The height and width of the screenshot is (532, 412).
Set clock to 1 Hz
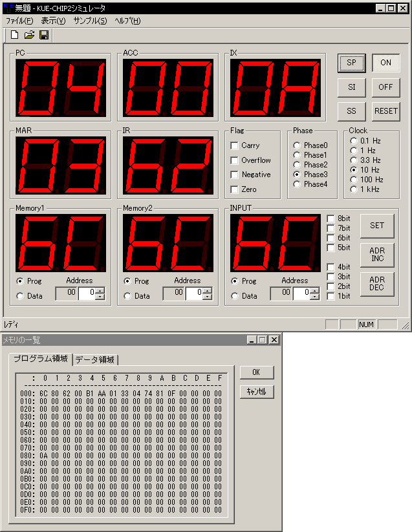point(354,151)
